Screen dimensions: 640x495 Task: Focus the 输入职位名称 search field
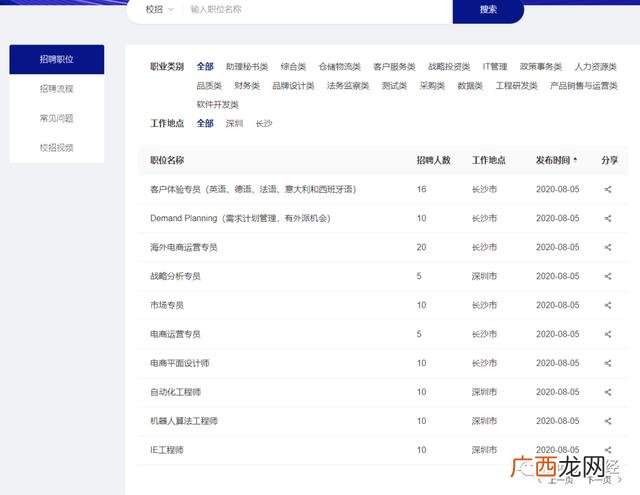[318, 9]
